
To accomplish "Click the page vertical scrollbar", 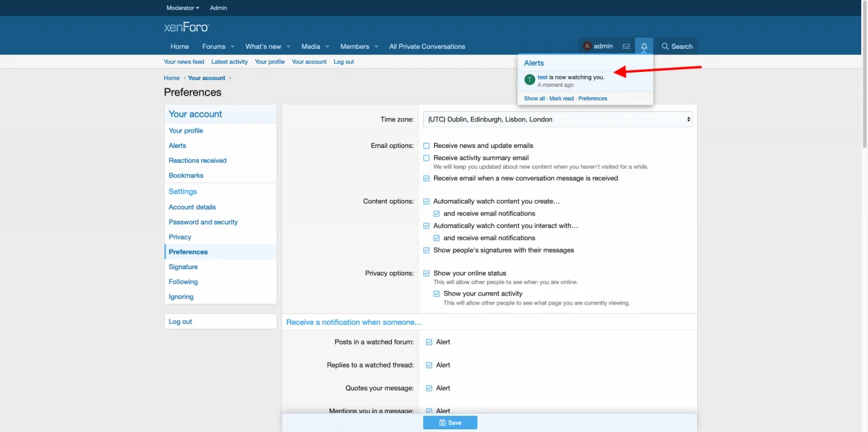I will point(864,75).
